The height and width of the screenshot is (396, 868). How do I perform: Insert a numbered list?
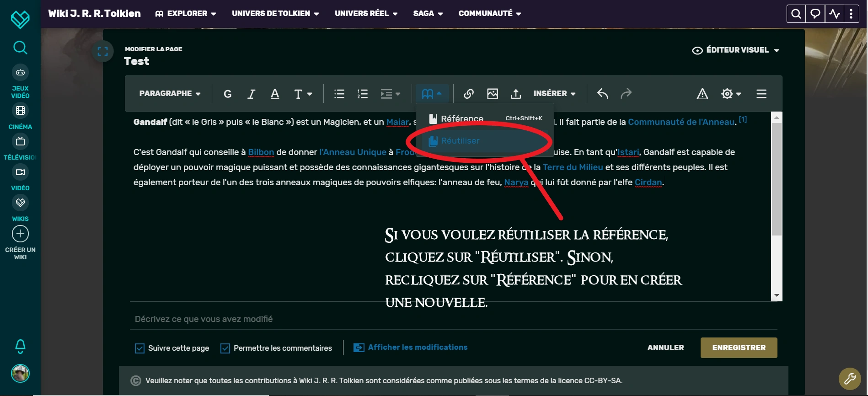point(363,94)
